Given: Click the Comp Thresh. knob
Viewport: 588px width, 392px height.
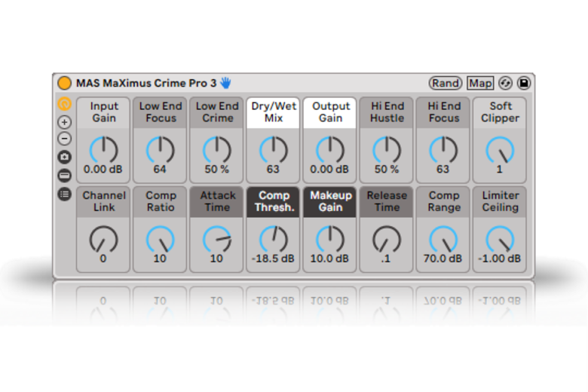Looking at the screenshot, I should (x=274, y=239).
